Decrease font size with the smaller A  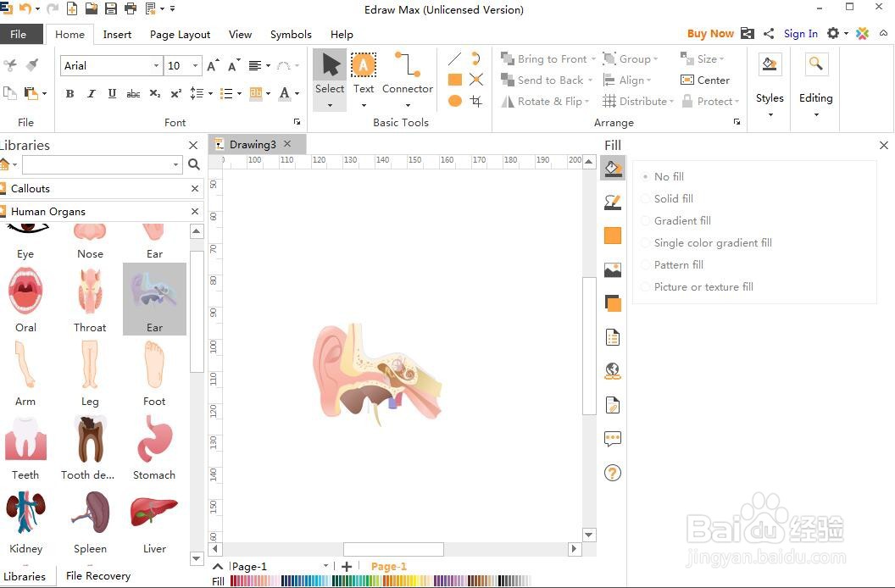233,65
